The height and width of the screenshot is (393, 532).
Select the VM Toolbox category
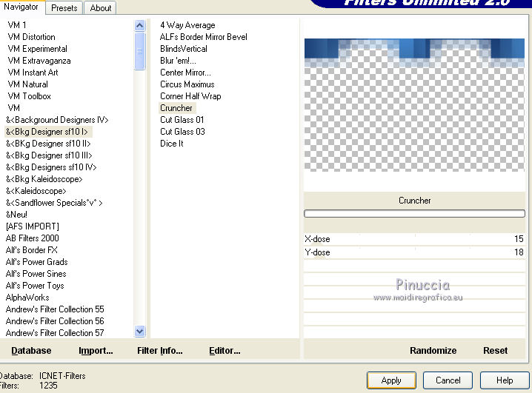[29, 96]
